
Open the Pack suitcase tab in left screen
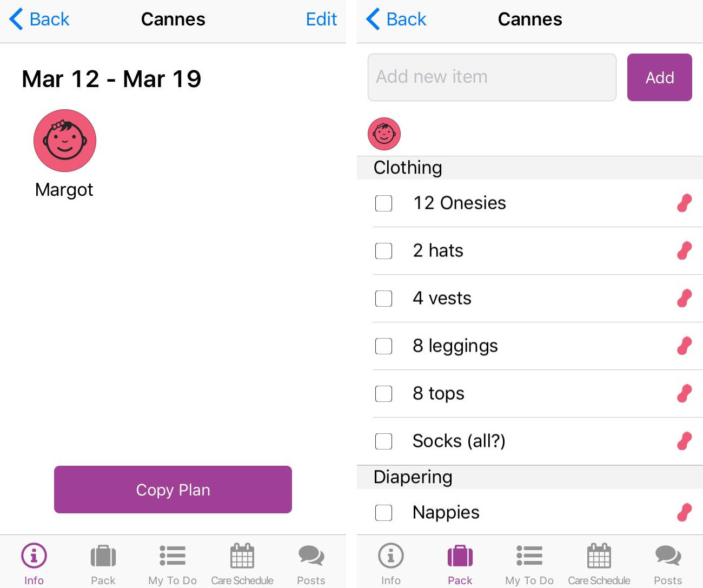(x=103, y=565)
